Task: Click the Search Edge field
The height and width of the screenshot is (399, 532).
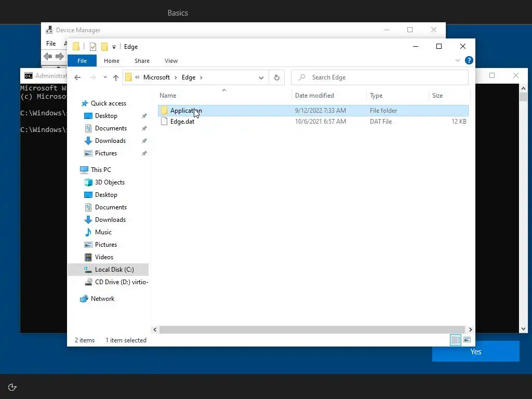Action: 380,77
